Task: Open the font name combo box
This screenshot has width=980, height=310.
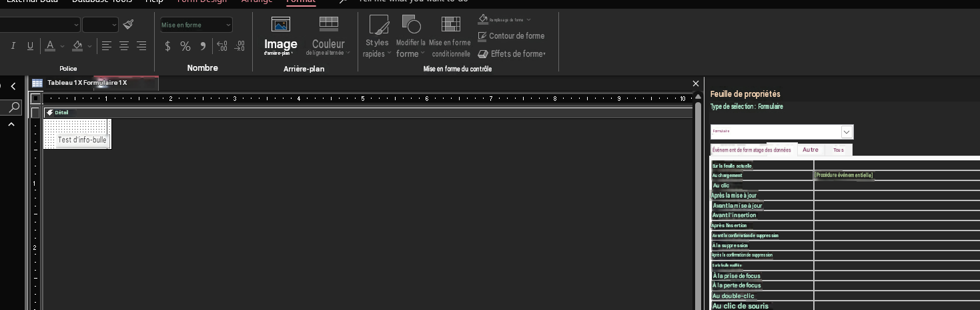Action: 39,25
